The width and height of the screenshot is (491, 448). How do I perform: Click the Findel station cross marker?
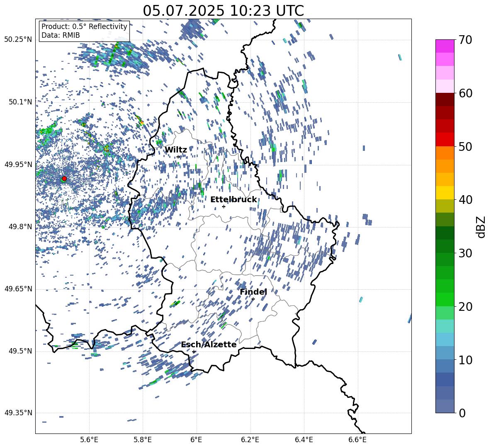pyautogui.click(x=253, y=299)
